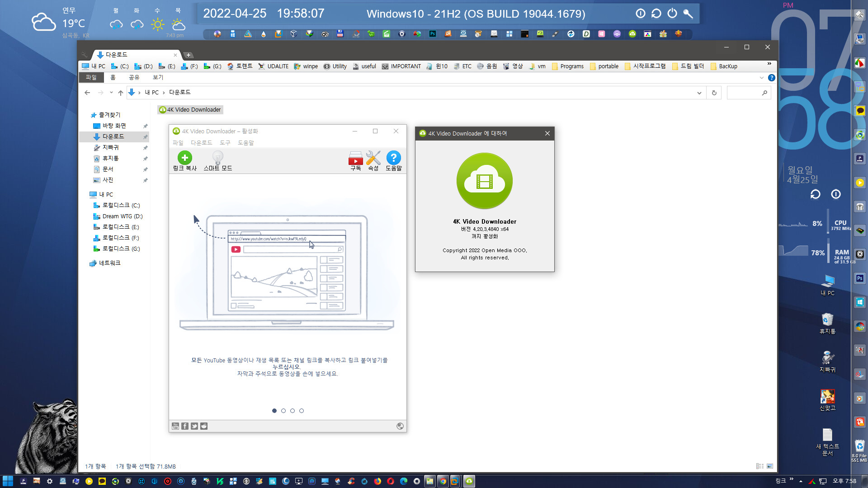
Task: Open 4K Video Downloader taskbar icon
Action: (469, 481)
